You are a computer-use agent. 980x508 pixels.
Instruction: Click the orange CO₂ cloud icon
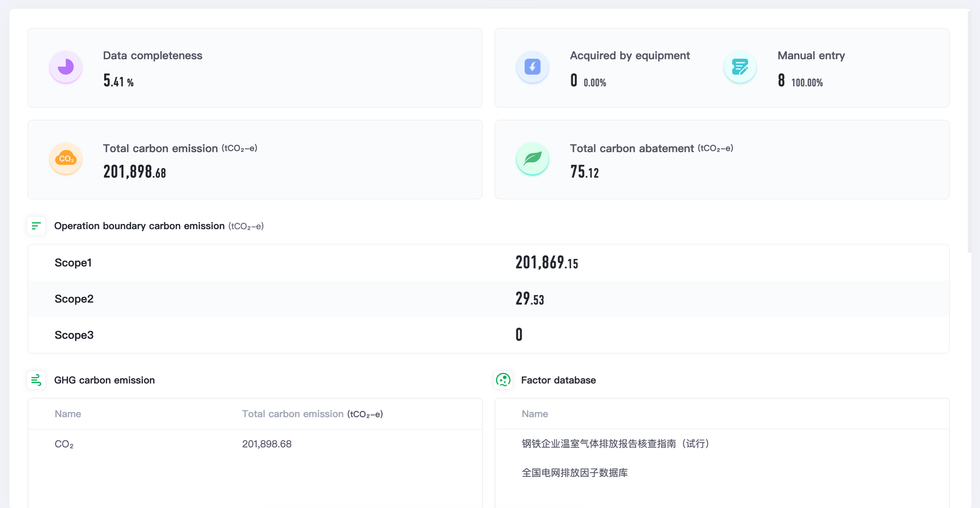[66, 158]
